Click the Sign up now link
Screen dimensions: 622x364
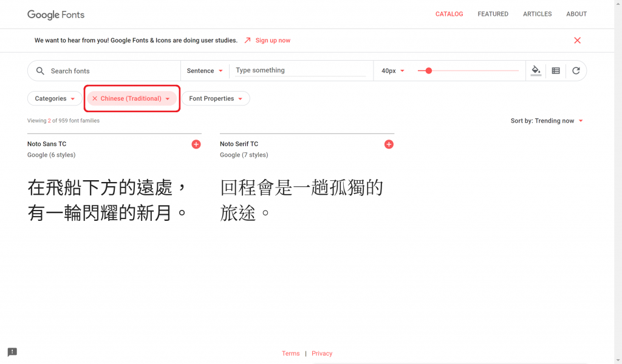coord(273,41)
